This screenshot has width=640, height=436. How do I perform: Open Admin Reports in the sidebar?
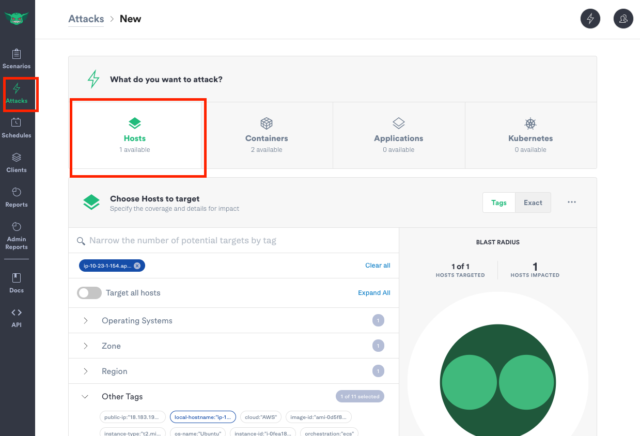coord(16,236)
